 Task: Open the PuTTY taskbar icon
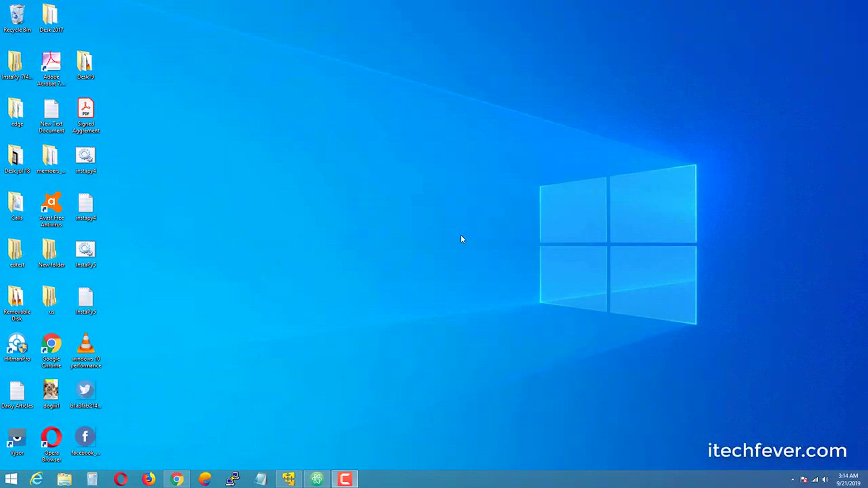point(233,479)
